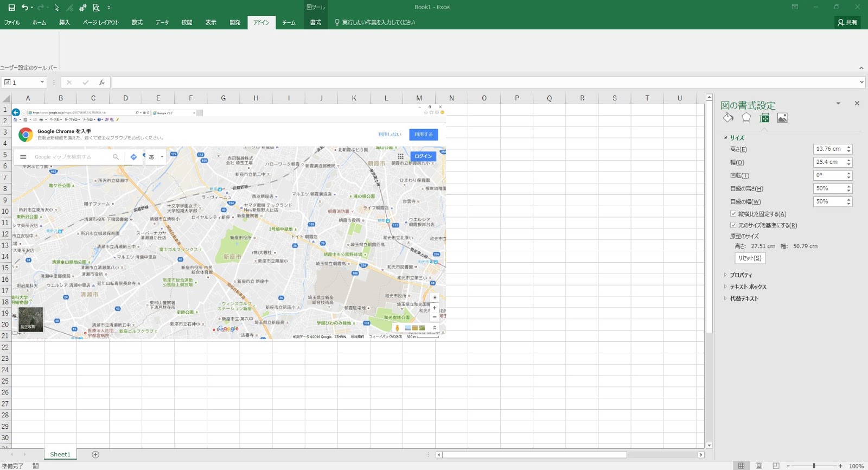Click into the formula bar

(484, 82)
